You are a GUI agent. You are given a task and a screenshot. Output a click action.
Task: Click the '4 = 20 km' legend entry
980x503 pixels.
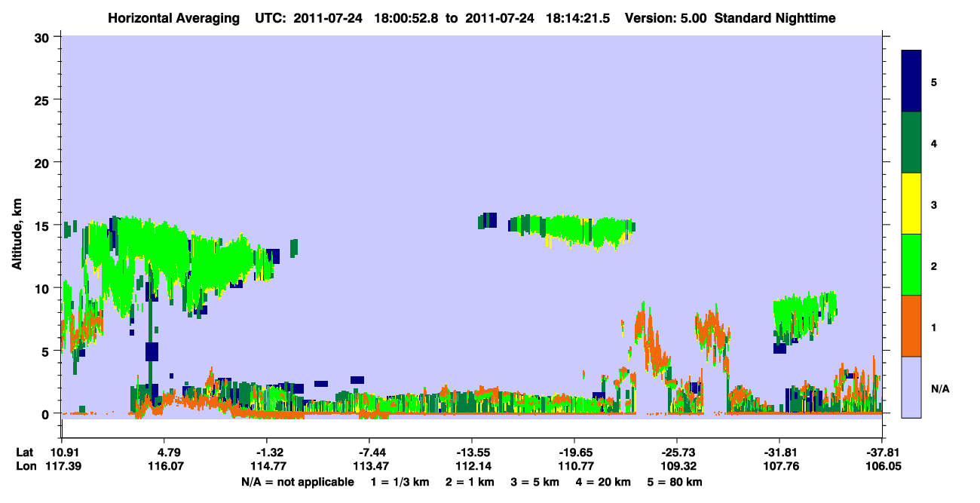tap(605, 482)
